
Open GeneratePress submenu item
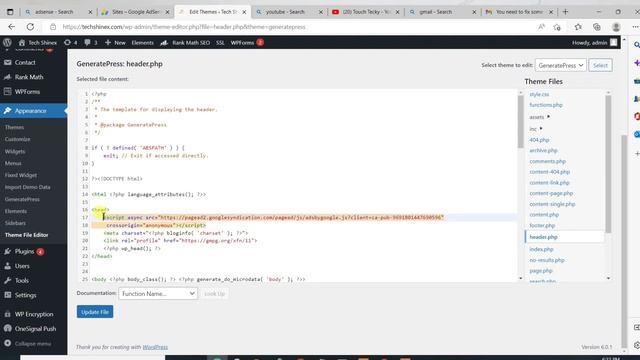pyautogui.click(x=22, y=199)
